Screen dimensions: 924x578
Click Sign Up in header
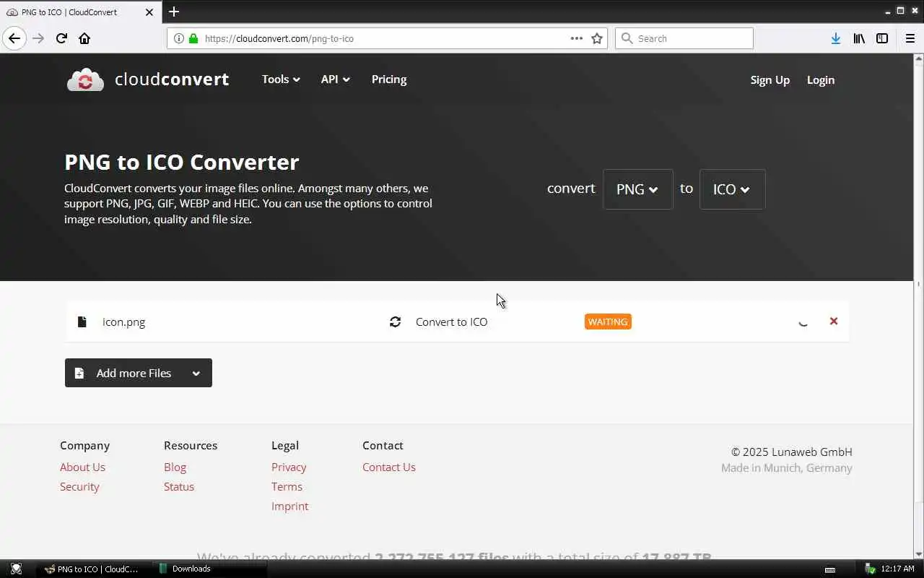coord(770,80)
